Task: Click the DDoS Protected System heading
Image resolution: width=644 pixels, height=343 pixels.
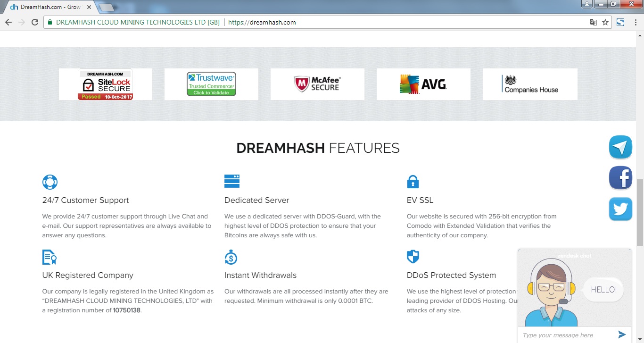Action: pyautogui.click(x=452, y=275)
